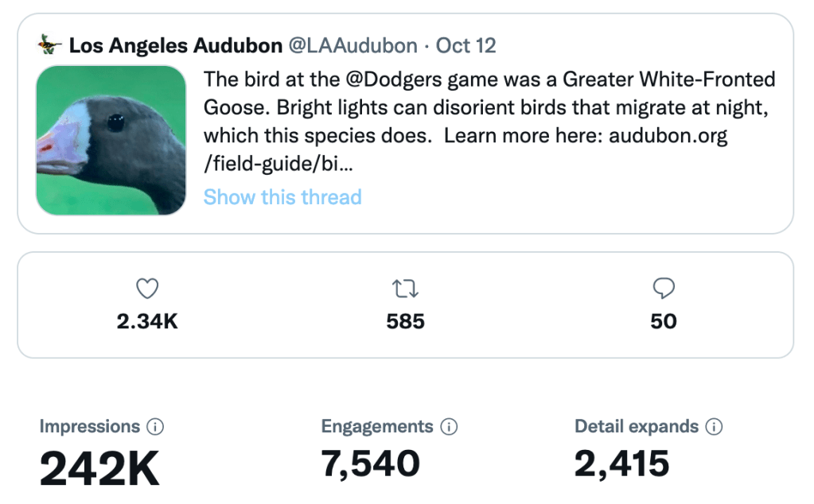Click the 585 retweets count
The width and height of the screenshot is (814, 504).
406,321
